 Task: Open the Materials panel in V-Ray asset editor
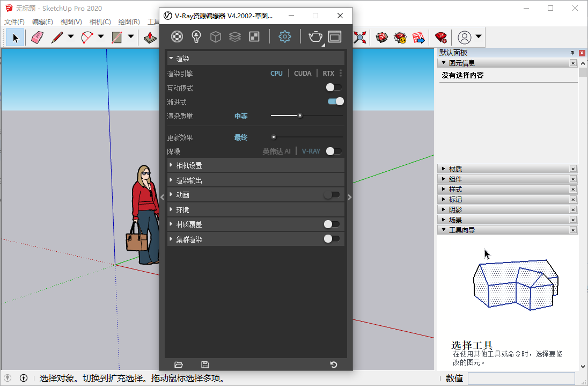[x=177, y=37]
